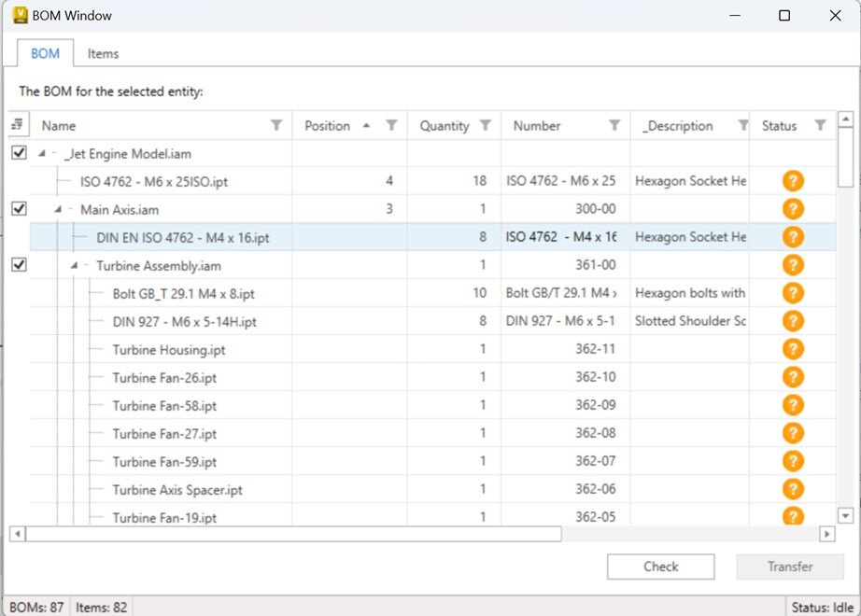Uncheck Turbine Assembly.iam's checkbox
Viewport: 861px width, 616px height.
17,265
